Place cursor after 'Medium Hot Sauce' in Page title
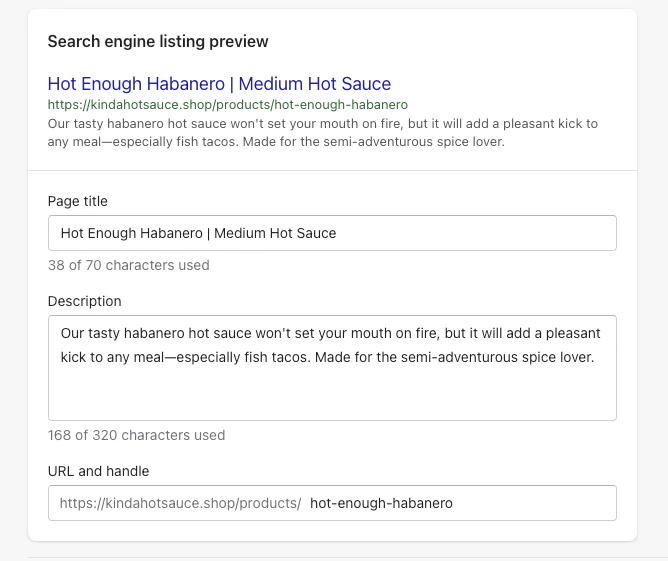Image resolution: width=668 pixels, height=561 pixels. point(338,233)
